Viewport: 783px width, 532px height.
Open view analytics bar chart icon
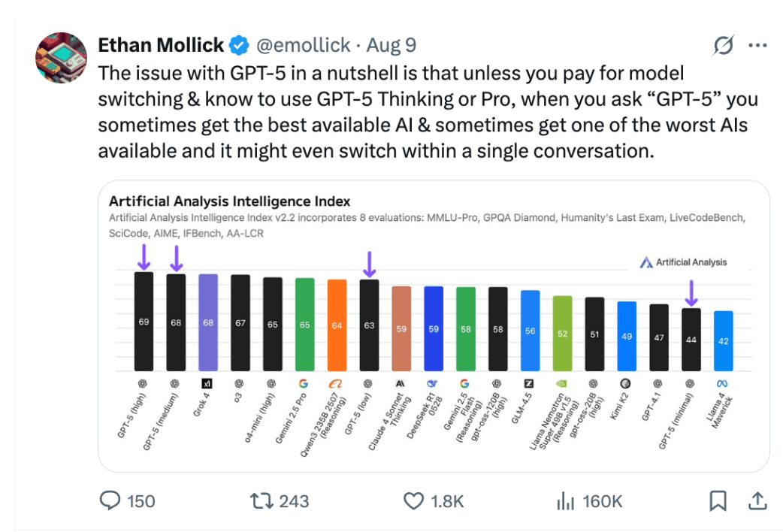click(x=565, y=500)
